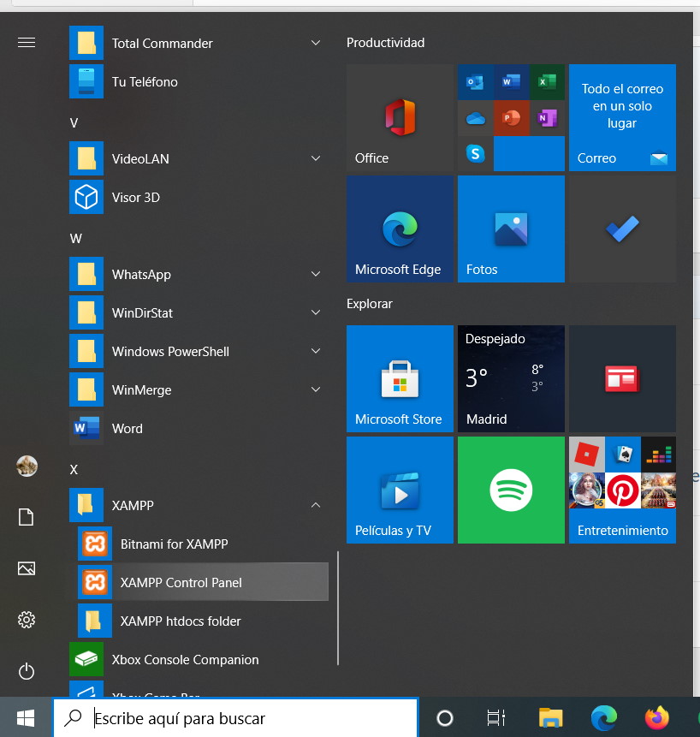Expand the WinMerge folder
This screenshot has width=700, height=737.
tap(199, 389)
